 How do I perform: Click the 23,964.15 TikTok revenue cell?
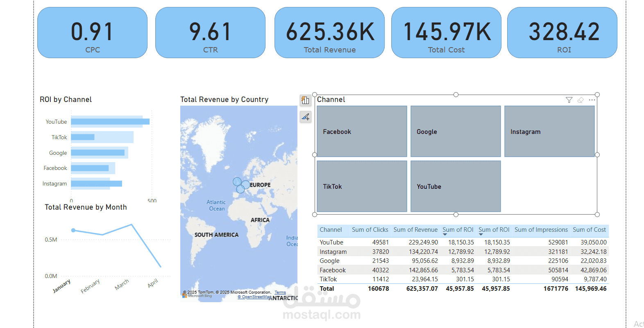click(425, 279)
